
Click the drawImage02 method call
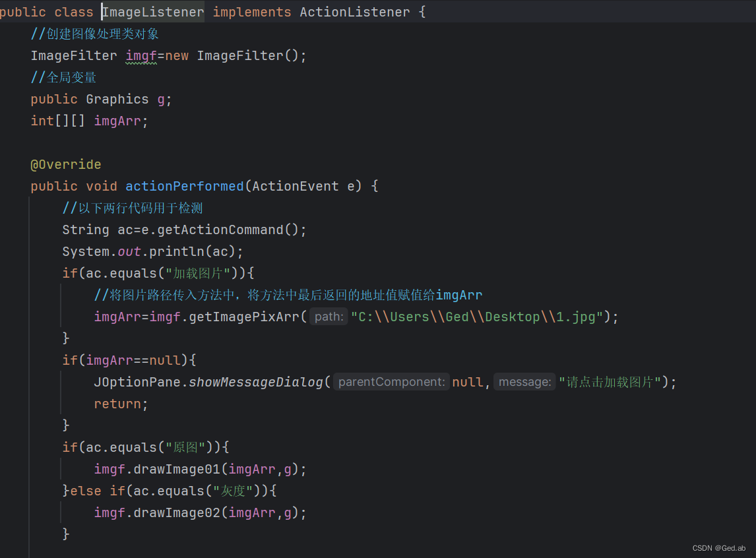coord(176,512)
